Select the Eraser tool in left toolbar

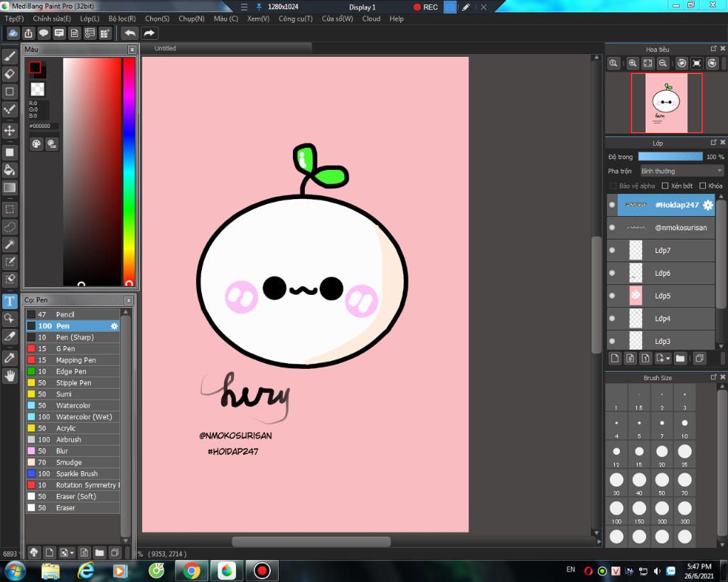(x=10, y=74)
